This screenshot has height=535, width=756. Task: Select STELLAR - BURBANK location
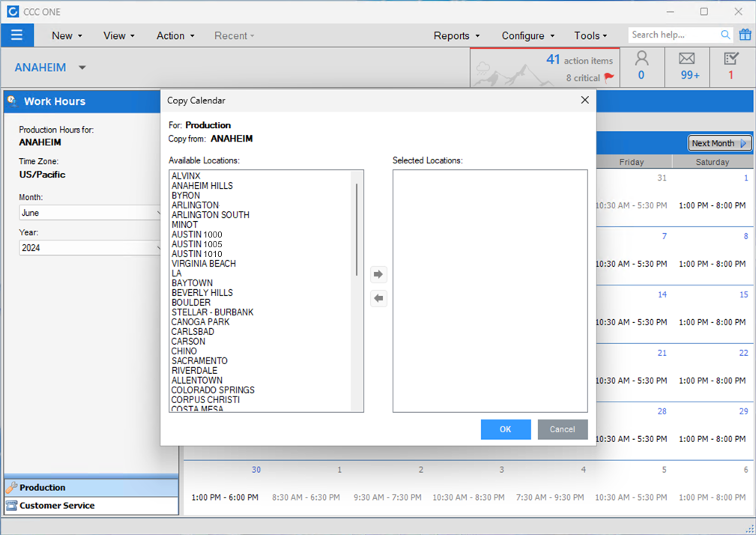click(212, 312)
